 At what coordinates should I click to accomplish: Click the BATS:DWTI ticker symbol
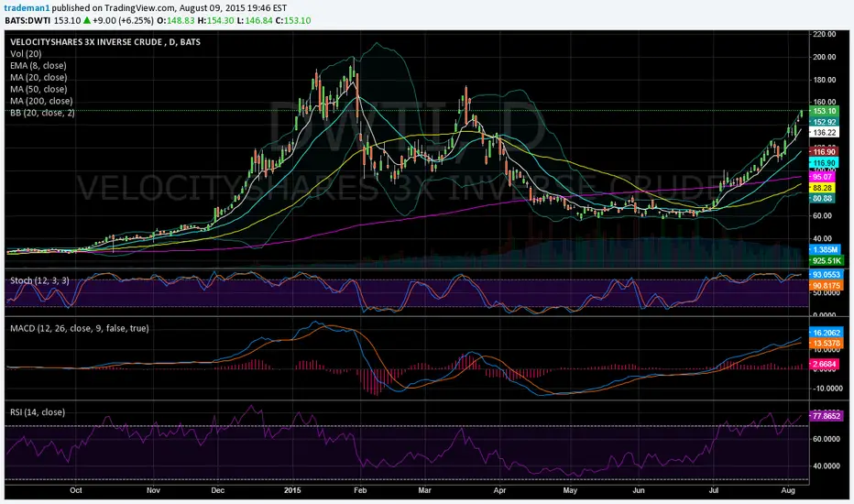(27, 21)
